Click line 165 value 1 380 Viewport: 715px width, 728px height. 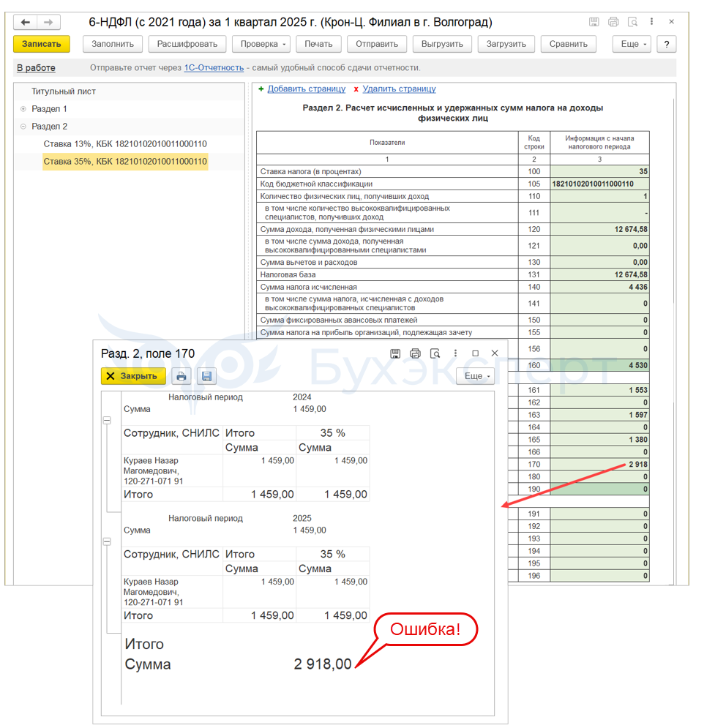coord(600,440)
